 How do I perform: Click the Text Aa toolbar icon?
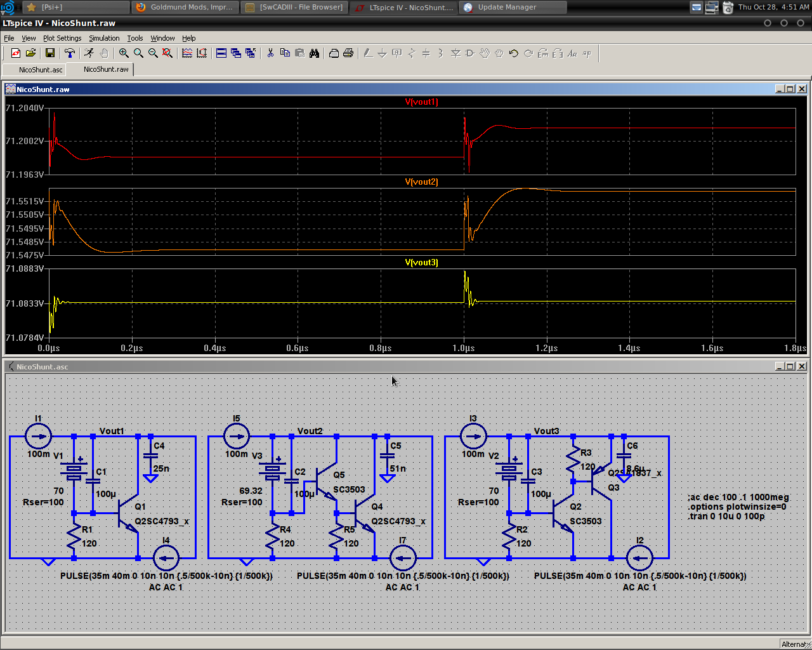[x=572, y=53]
